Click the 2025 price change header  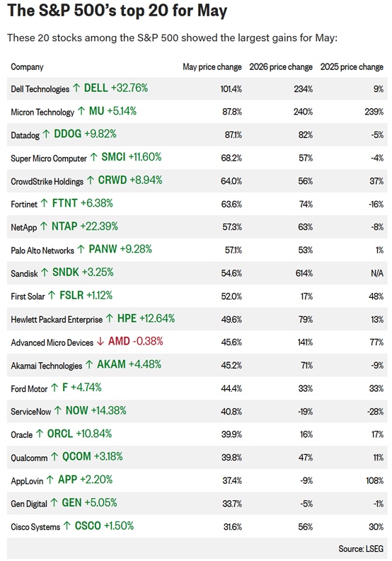(x=352, y=67)
